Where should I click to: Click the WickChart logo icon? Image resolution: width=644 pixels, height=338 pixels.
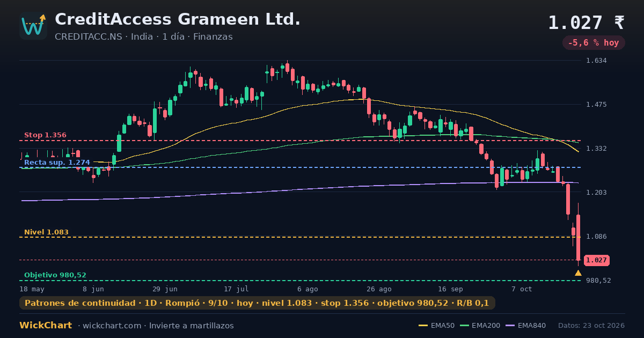point(33,26)
